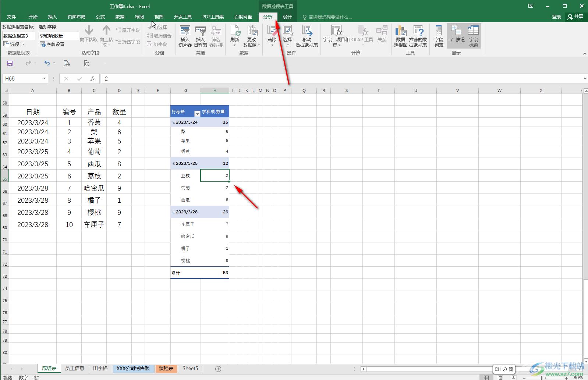Open the Insert ribbon tab
This screenshot has width=588, height=380.
click(53, 17)
